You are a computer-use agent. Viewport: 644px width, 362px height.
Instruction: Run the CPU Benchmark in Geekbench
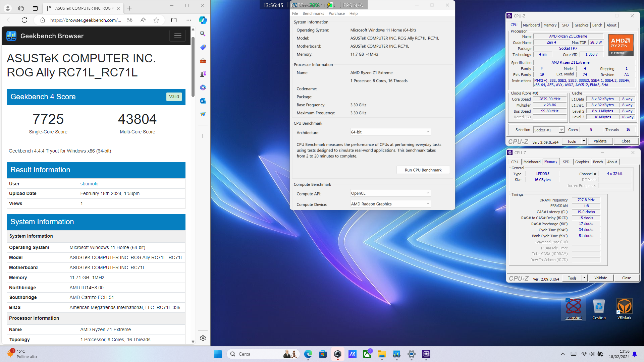point(423,170)
